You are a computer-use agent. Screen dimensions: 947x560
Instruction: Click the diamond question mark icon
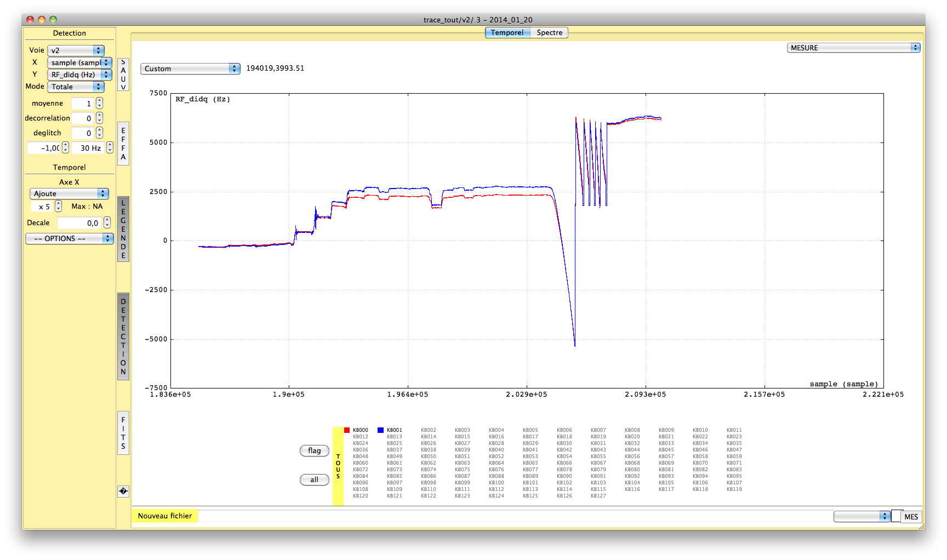pyautogui.click(x=123, y=492)
